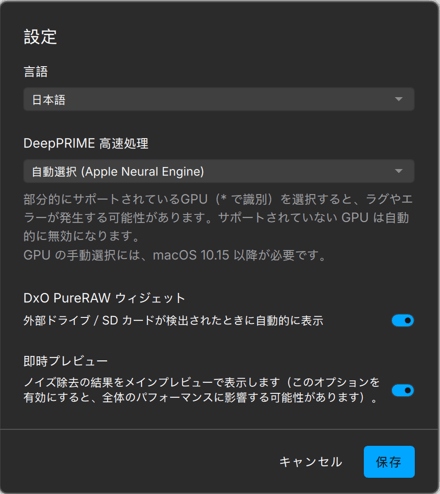Open the 言語 dropdown showing 日本語
Viewport: 440px width, 494px height.
point(219,99)
